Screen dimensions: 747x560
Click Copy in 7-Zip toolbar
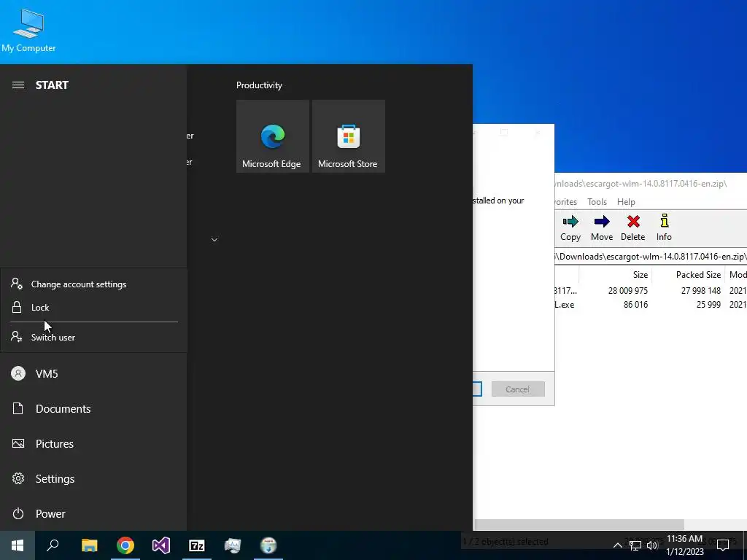pyautogui.click(x=570, y=228)
